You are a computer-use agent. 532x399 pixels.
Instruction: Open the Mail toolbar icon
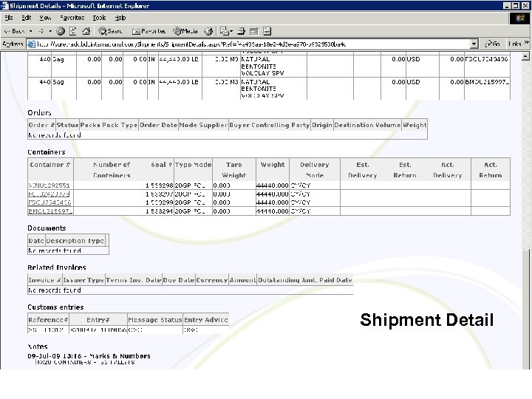coord(225,31)
